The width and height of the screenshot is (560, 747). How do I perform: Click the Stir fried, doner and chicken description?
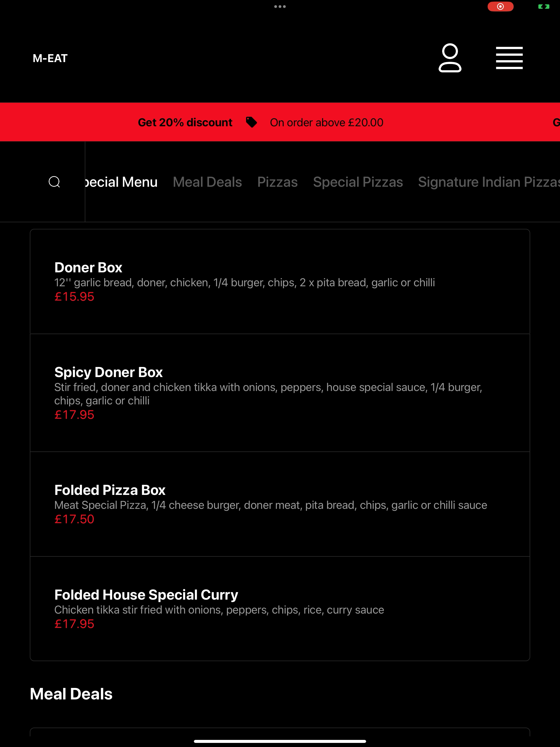pos(268,394)
